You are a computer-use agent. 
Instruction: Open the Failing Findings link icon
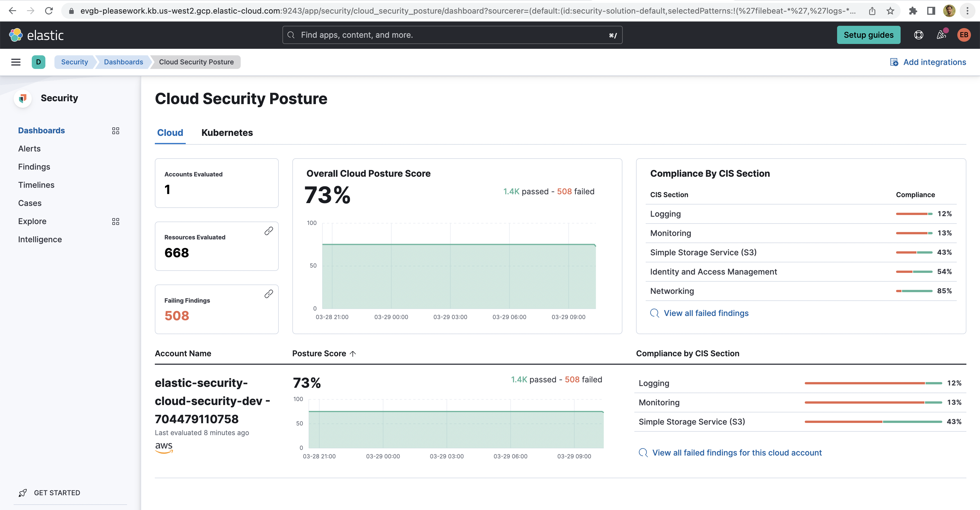pyautogui.click(x=269, y=294)
